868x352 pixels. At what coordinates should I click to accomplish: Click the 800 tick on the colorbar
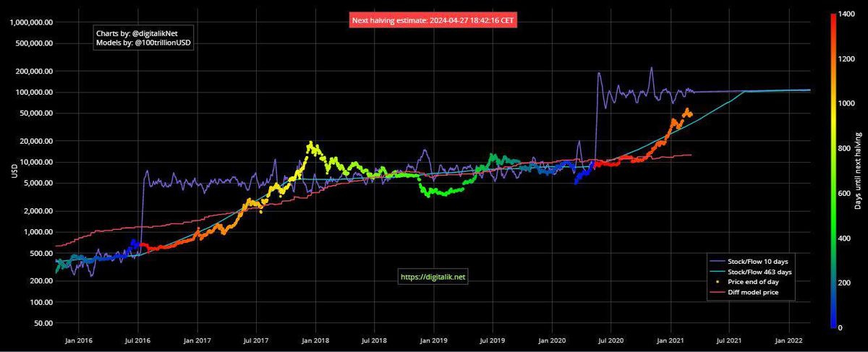click(848, 148)
